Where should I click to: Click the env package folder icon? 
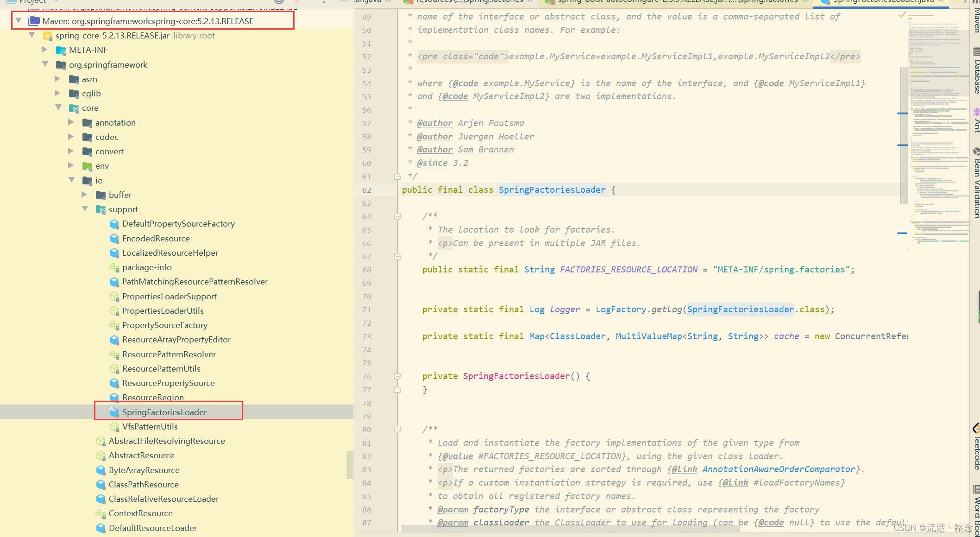[87, 166]
